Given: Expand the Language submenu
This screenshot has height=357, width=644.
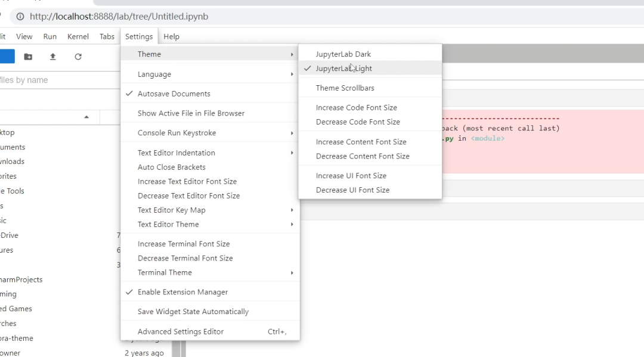Looking at the screenshot, I should pos(210,74).
